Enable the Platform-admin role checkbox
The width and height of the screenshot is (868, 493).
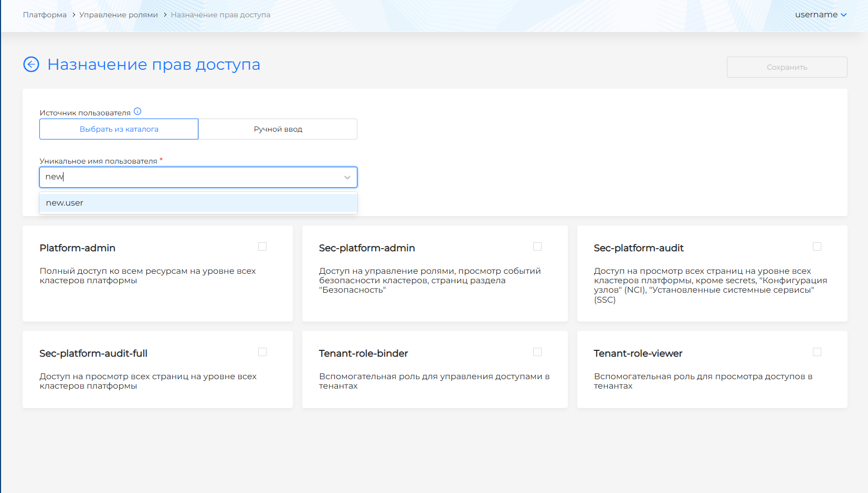click(262, 246)
